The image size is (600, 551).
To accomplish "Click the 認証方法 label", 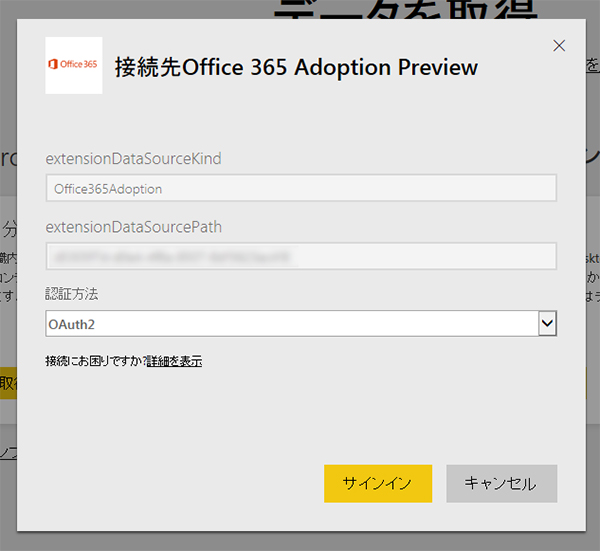I will (x=72, y=294).
